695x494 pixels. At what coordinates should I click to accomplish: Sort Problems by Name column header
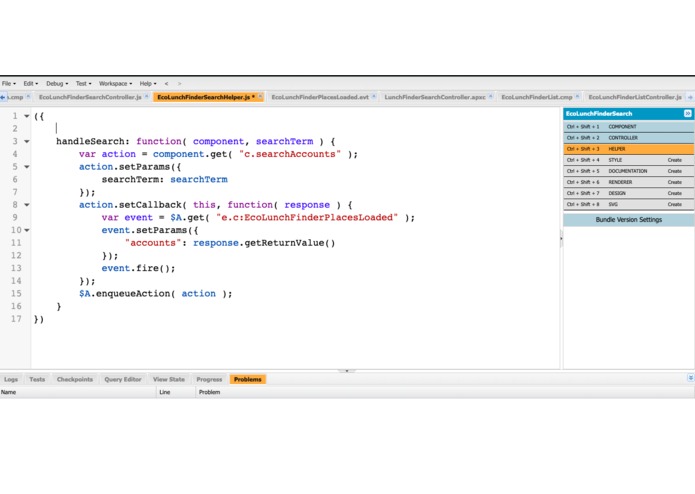(x=78, y=392)
